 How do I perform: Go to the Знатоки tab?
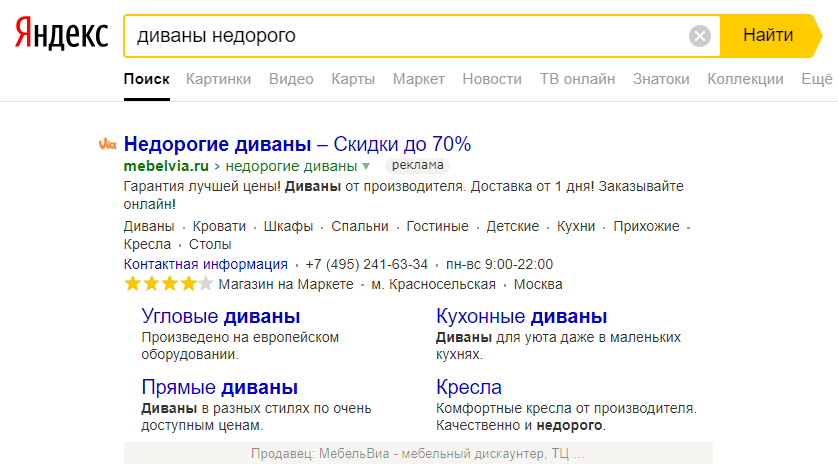tap(661, 79)
